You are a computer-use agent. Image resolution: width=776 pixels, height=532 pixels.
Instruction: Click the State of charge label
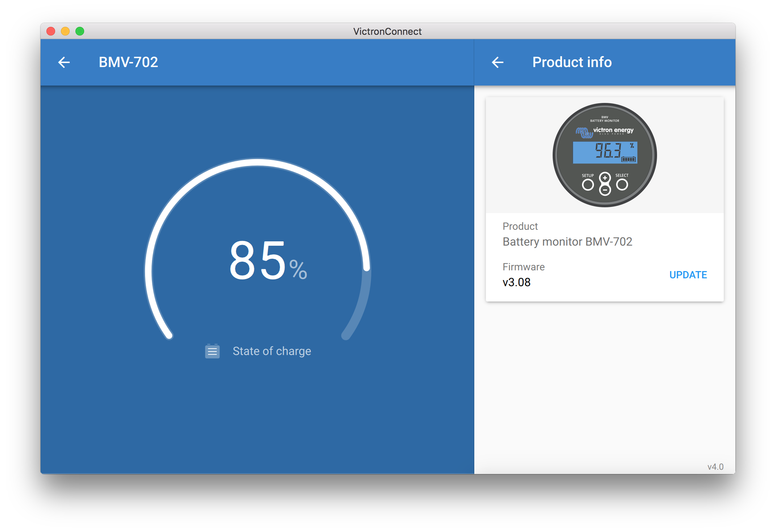pos(272,351)
